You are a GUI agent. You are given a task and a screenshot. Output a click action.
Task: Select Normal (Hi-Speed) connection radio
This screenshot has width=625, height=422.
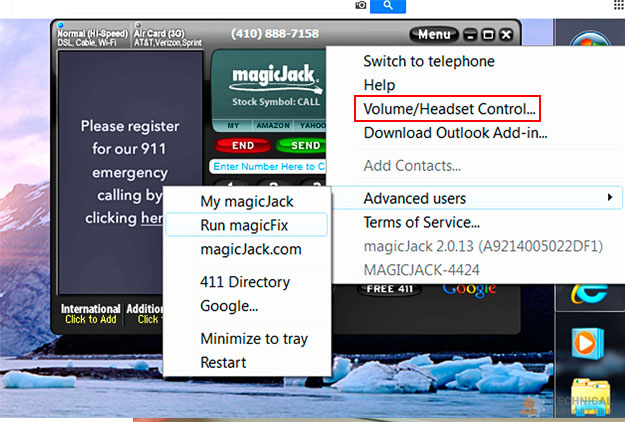click(61, 25)
